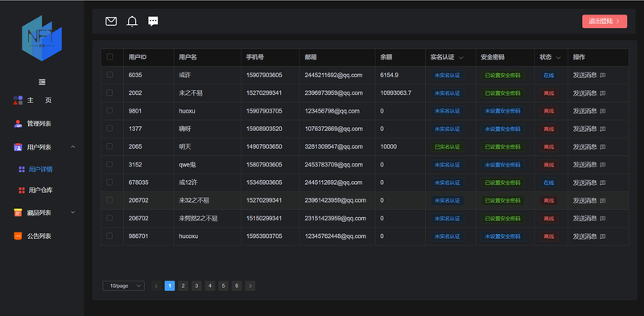Click the 用户仓库 red grid icon

[x=22, y=190]
